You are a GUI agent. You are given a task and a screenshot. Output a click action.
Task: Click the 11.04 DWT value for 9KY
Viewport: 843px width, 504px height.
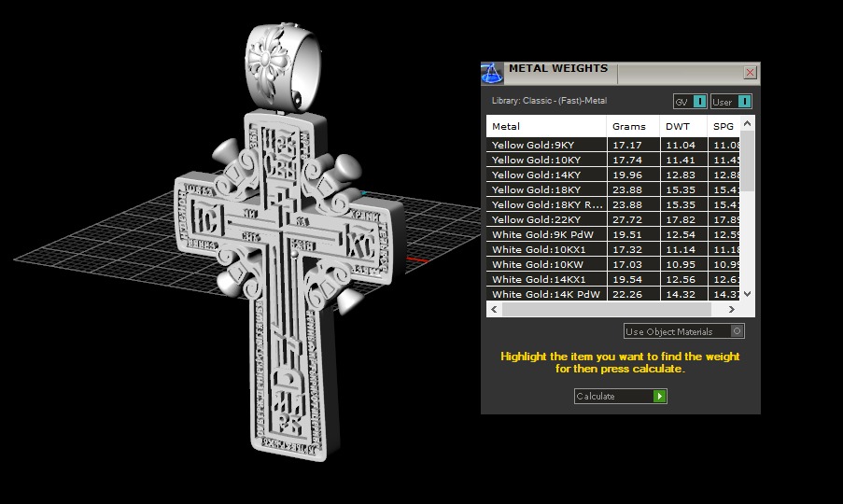681,145
